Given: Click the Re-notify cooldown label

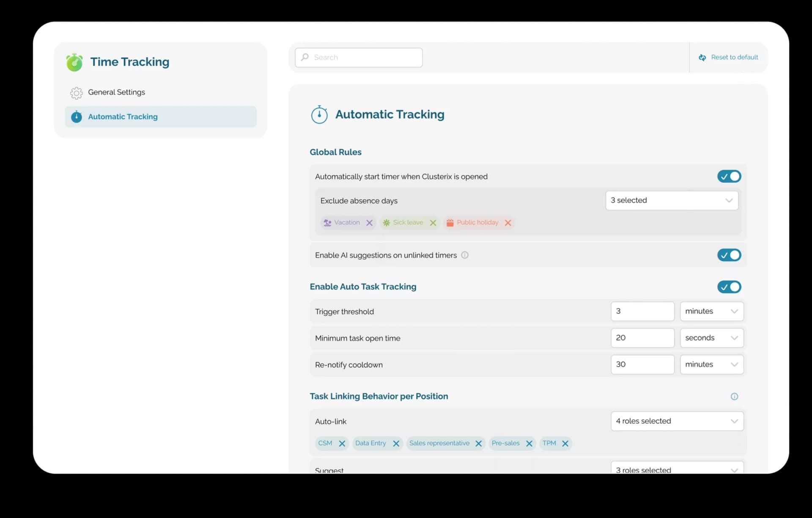Looking at the screenshot, I should tap(348, 365).
